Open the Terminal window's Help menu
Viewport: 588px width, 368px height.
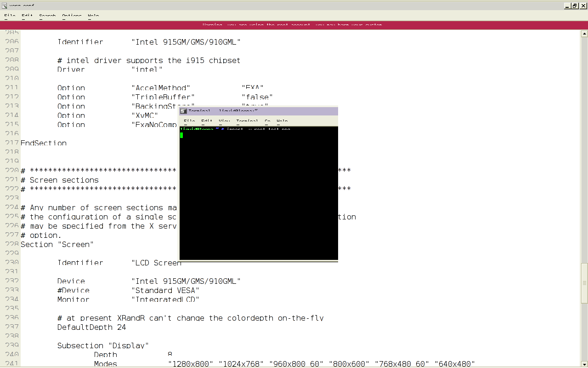click(x=282, y=121)
